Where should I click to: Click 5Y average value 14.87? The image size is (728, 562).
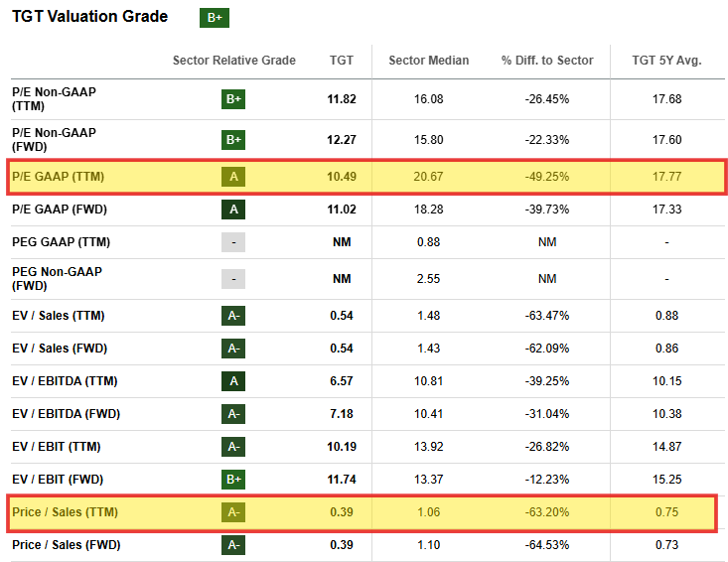tap(666, 447)
